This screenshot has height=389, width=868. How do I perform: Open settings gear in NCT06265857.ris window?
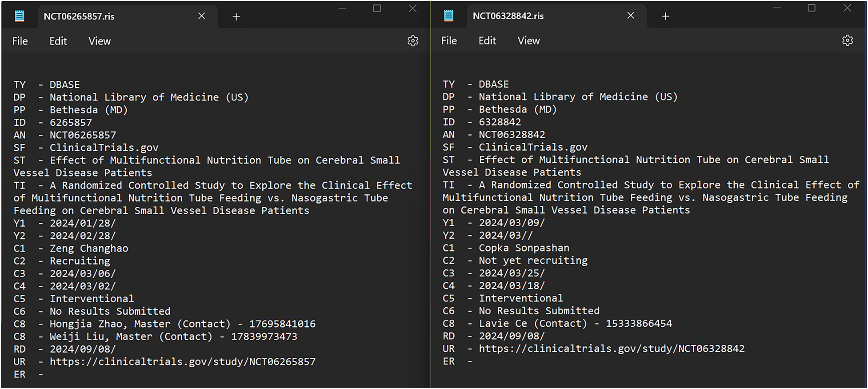click(413, 41)
